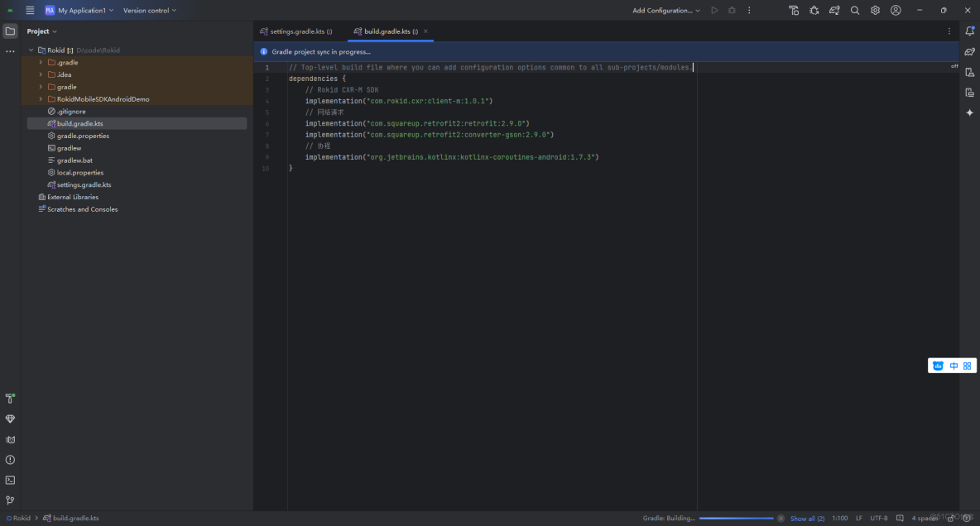Open the Version control dropdown
This screenshot has height=526, width=980.
(x=150, y=11)
